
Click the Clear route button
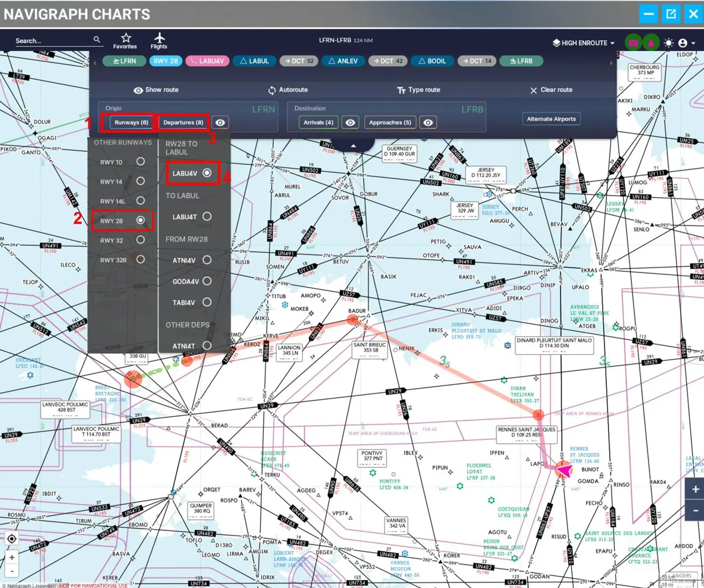[x=551, y=90]
